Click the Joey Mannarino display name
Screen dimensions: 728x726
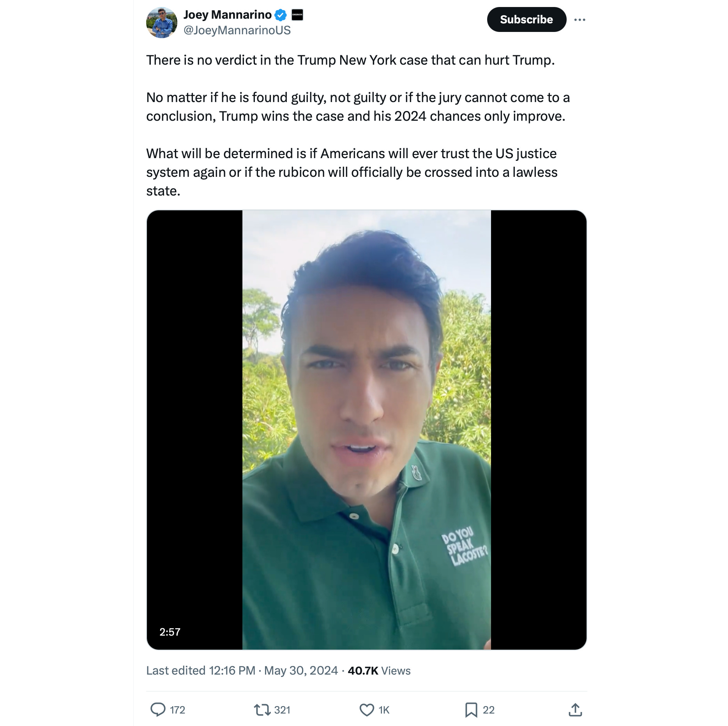[x=227, y=15]
